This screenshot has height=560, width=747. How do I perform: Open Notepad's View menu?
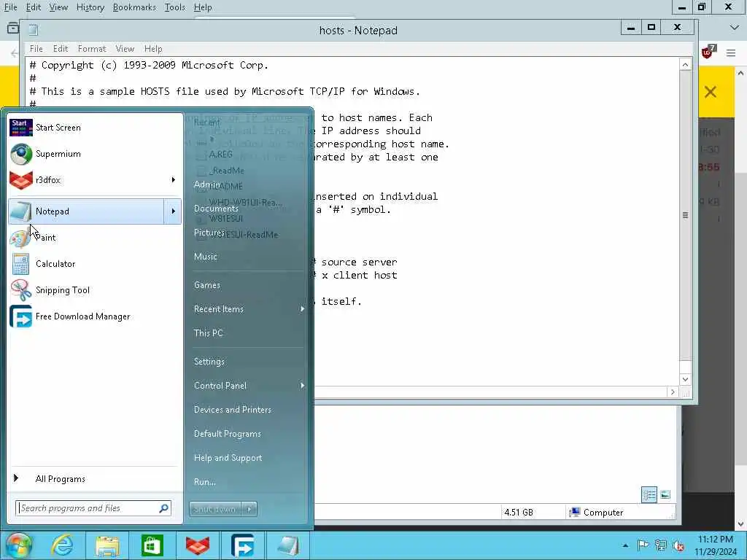tap(125, 49)
